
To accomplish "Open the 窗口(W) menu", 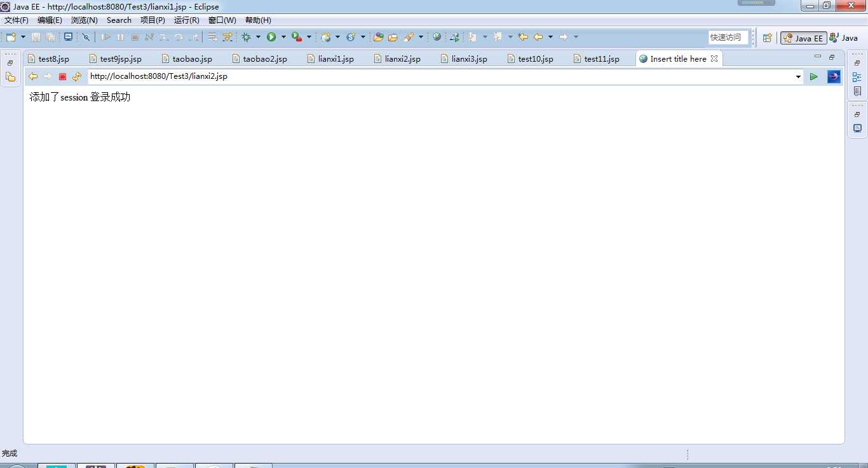I will (222, 20).
